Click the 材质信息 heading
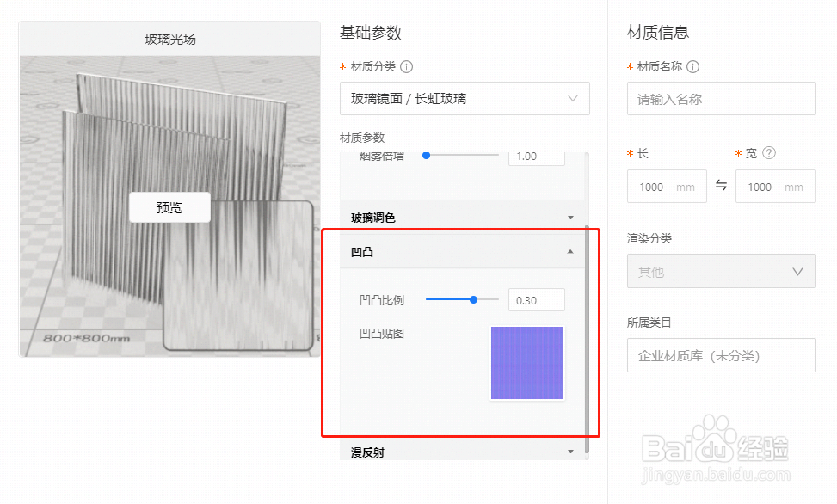 click(657, 32)
